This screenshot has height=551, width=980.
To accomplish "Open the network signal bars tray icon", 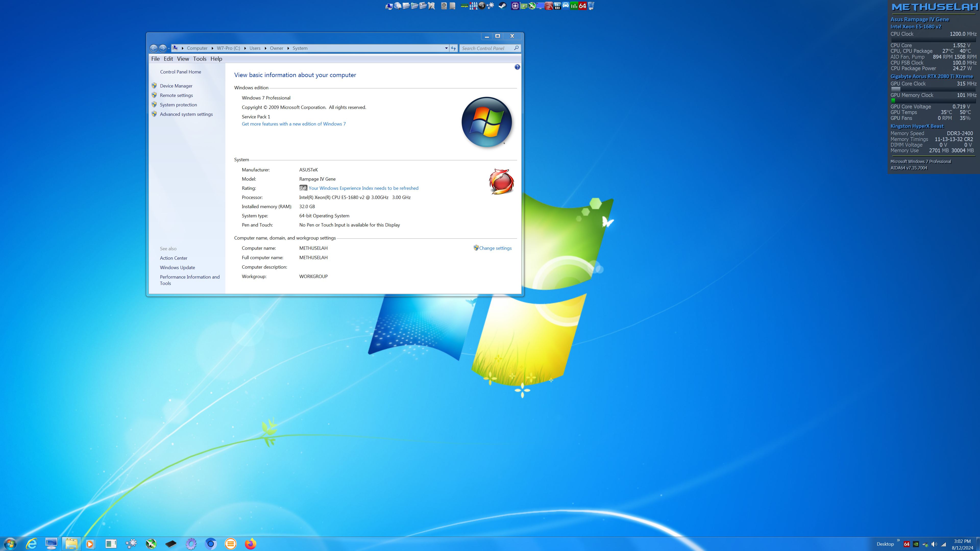I will pyautogui.click(x=944, y=545).
